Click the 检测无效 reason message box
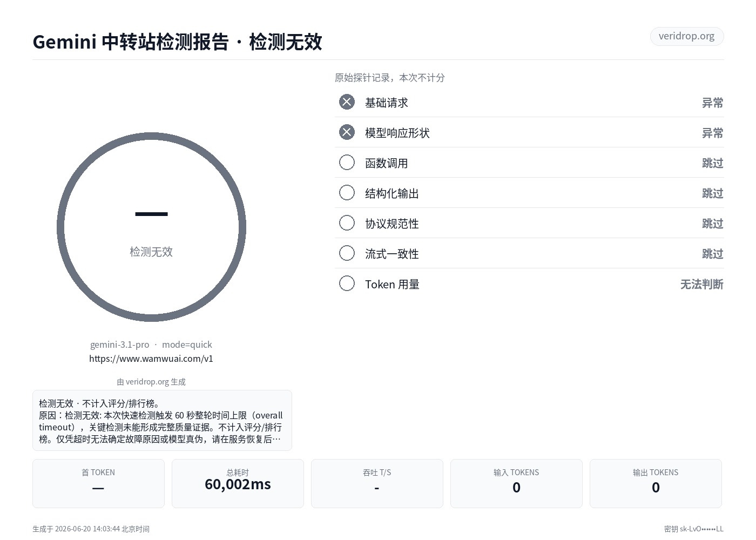 point(162,420)
